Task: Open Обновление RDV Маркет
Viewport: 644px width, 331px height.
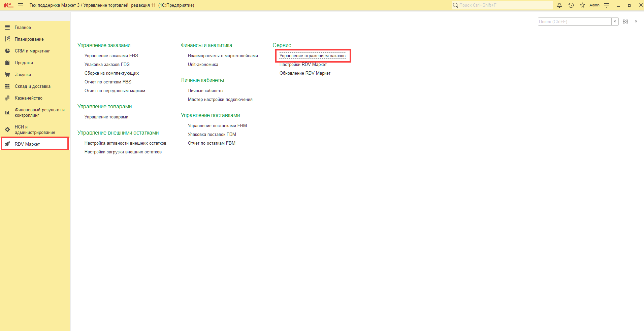Action: [x=305, y=73]
